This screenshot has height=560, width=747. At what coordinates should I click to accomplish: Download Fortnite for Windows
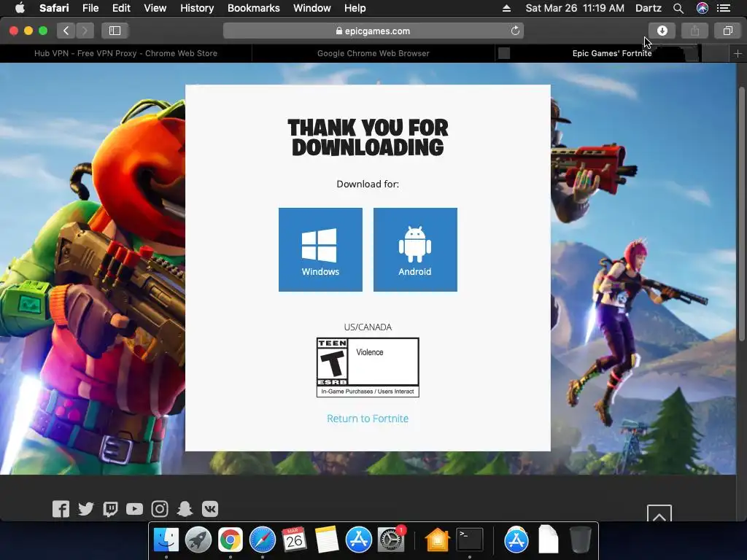click(320, 249)
